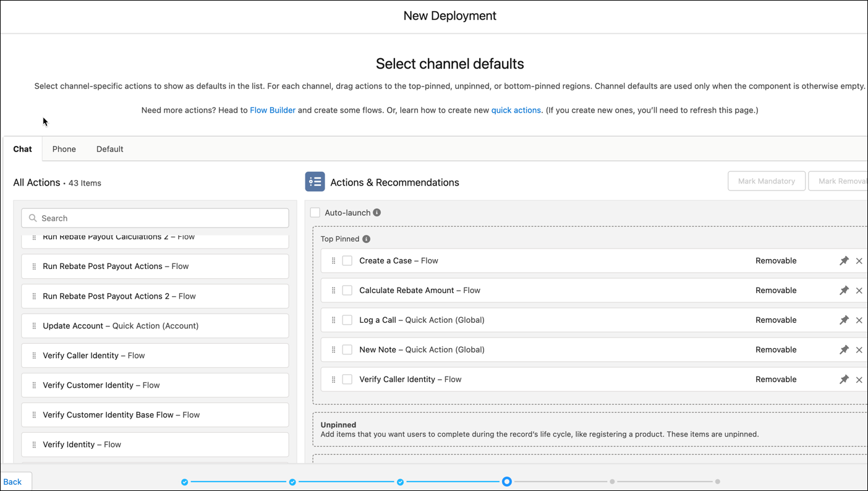Image resolution: width=868 pixels, height=491 pixels.
Task: Remove Log a Call from Top Pinned
Action: point(859,320)
